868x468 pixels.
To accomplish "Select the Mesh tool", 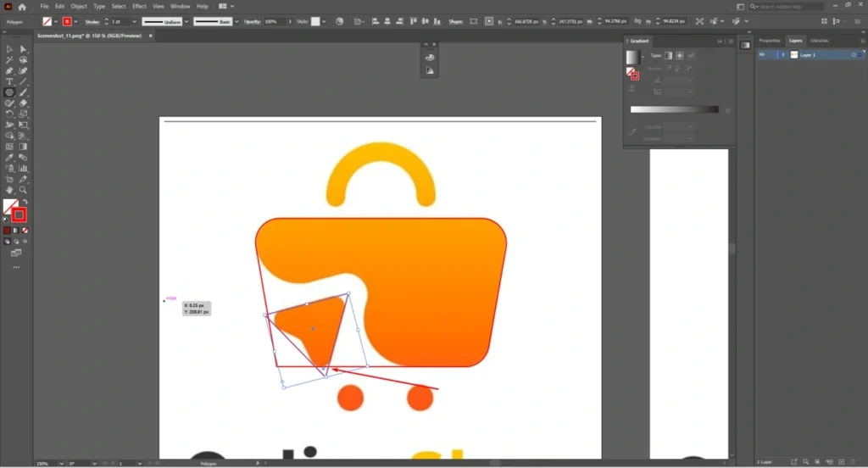I will pyautogui.click(x=9, y=147).
